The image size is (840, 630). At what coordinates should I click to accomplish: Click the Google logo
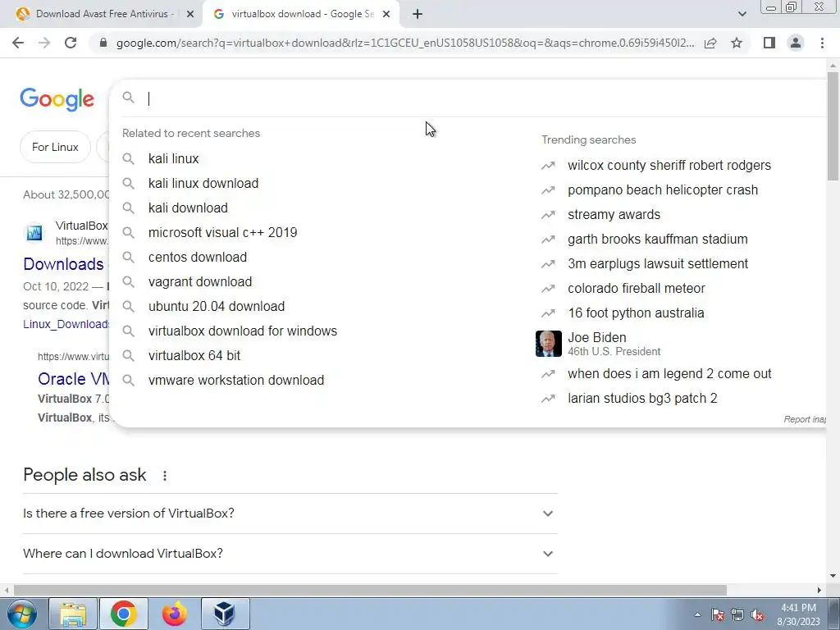[57, 99]
